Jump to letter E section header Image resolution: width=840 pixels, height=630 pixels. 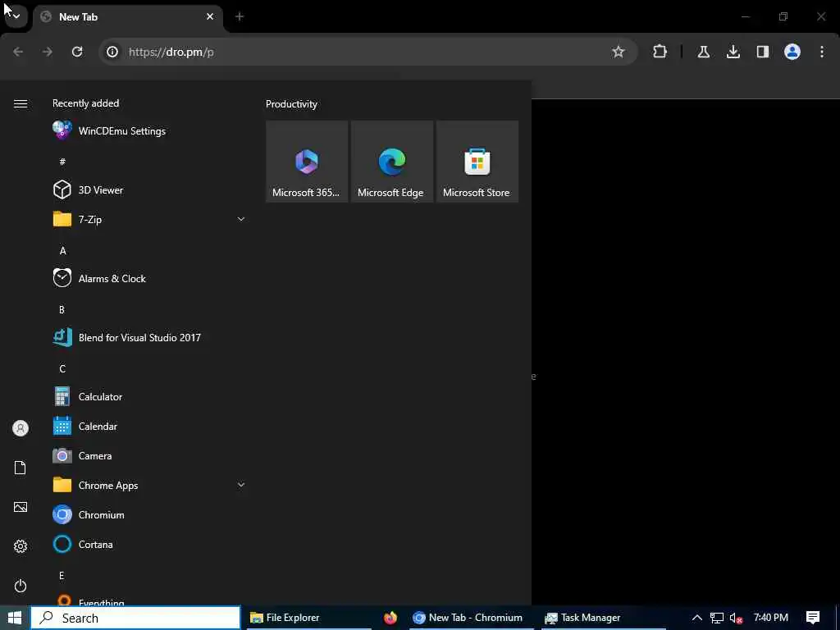click(x=62, y=575)
